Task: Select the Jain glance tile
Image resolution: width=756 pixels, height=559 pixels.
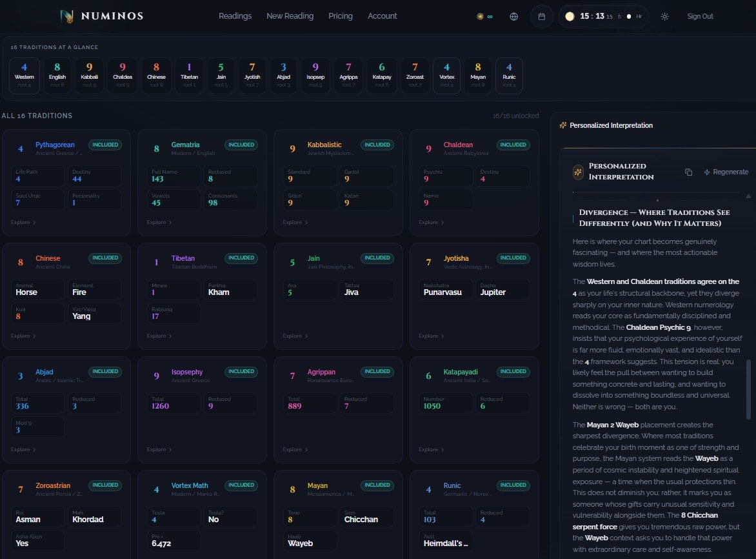Action: (x=221, y=76)
